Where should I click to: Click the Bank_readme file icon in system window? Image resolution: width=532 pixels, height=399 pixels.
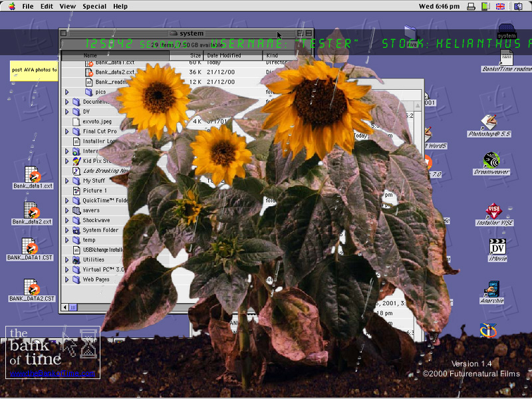click(89, 82)
